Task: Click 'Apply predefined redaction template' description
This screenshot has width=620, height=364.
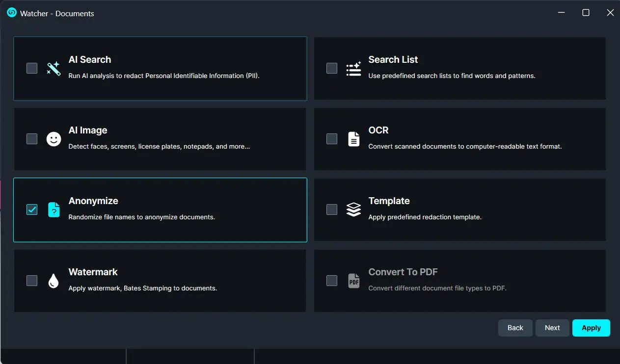Action: point(425,217)
